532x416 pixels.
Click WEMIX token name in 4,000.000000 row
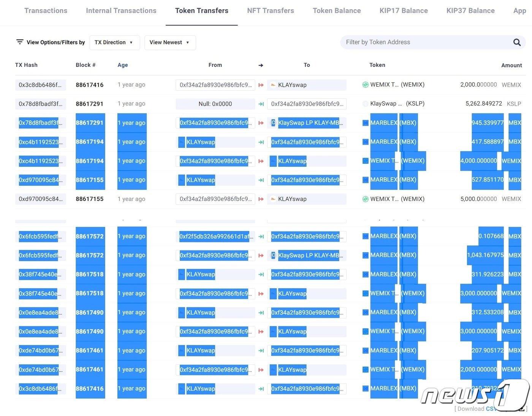coord(397,161)
